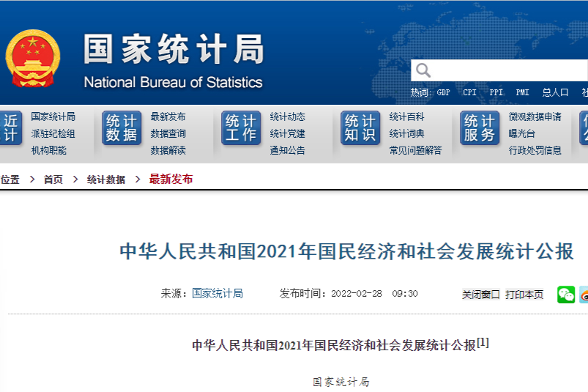Open 统计党建 menu link

point(287,133)
